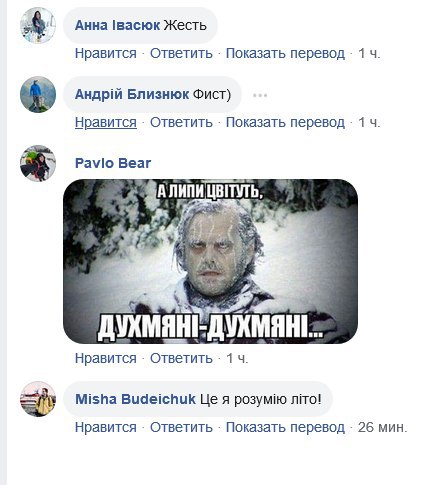Open Анна Івасюк's profile picture

click(38, 26)
